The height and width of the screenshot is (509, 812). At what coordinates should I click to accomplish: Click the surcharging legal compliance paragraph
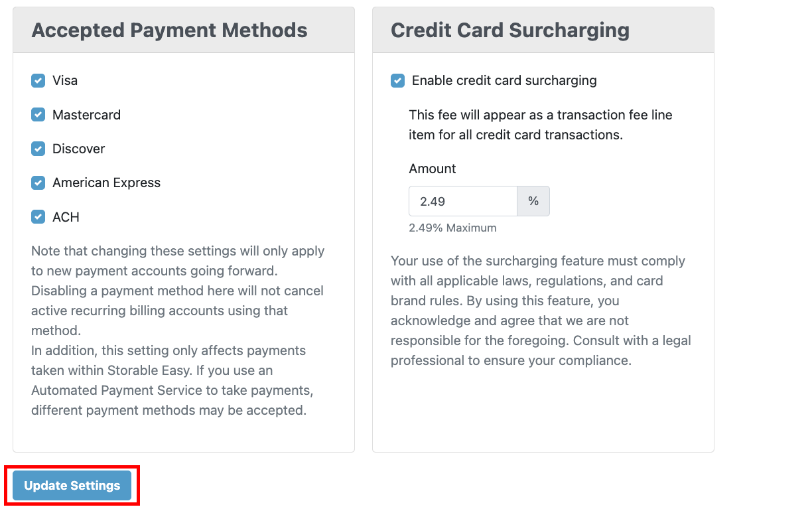click(541, 311)
